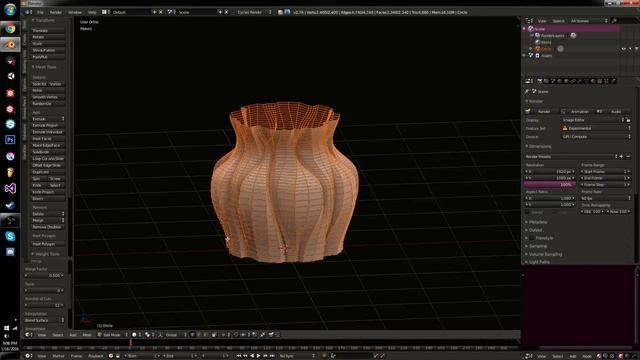Click the Subdivide button
640x360 pixels.
(48, 152)
